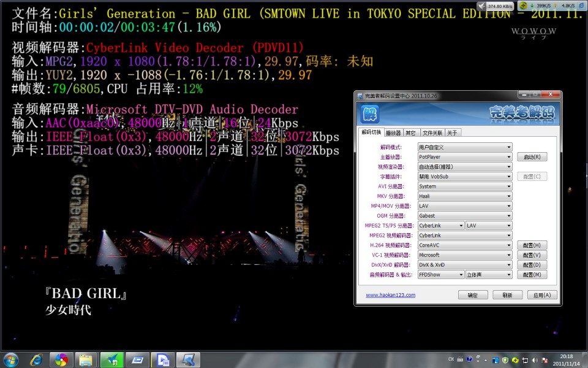Open the MPEG2 TS/PS 分离器 second dropdown showing LAV
Viewport: 588px width, 368px height.
tap(489, 225)
